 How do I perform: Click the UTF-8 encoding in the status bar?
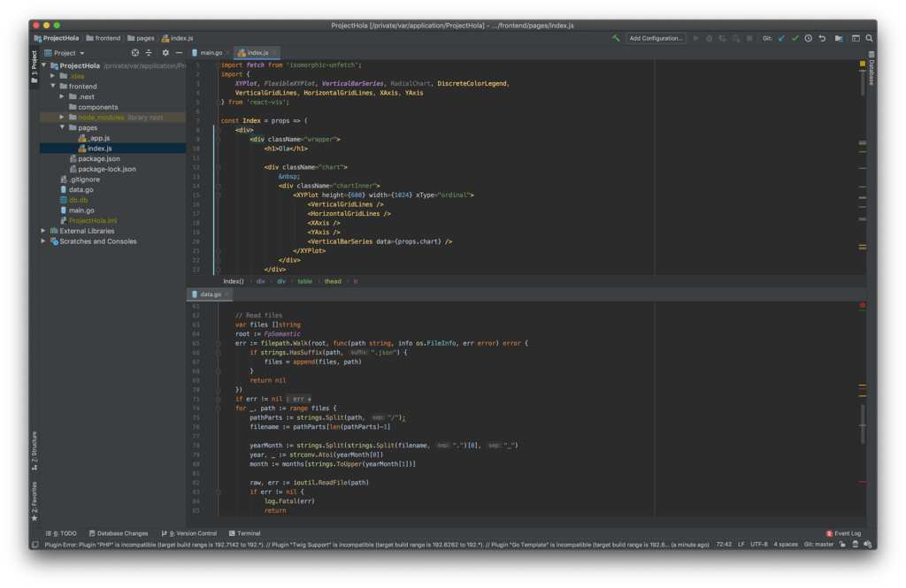(x=758, y=544)
